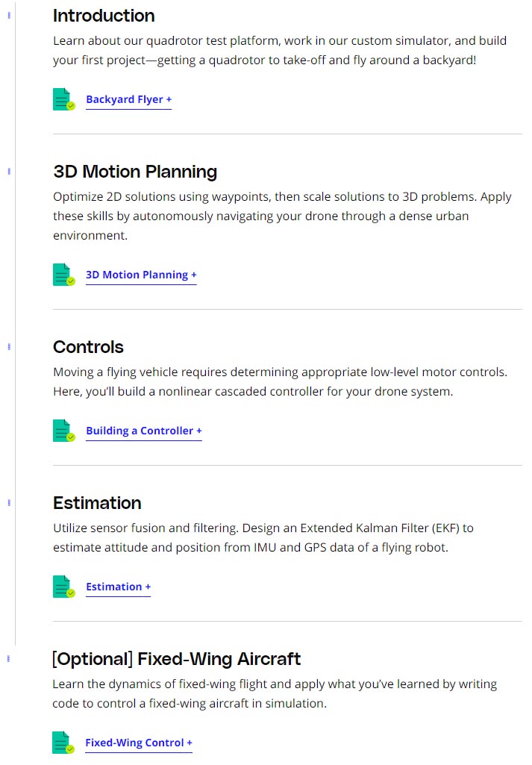
Task: Click the timeline marker beside 3D Motion Planning heading
Action: [x=9, y=171]
